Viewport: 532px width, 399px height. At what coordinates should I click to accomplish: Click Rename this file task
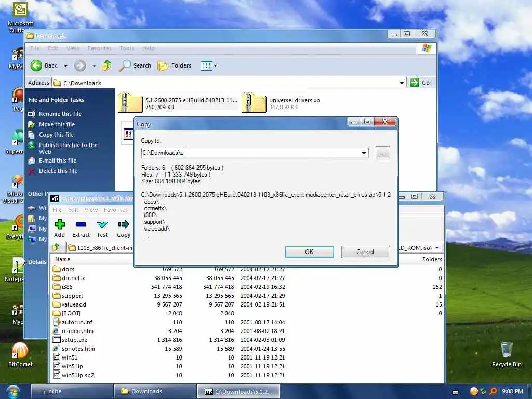(60, 114)
